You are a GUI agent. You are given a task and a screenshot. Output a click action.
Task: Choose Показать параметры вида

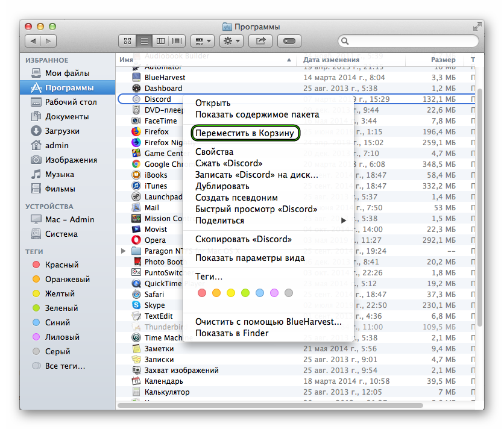click(x=268, y=258)
